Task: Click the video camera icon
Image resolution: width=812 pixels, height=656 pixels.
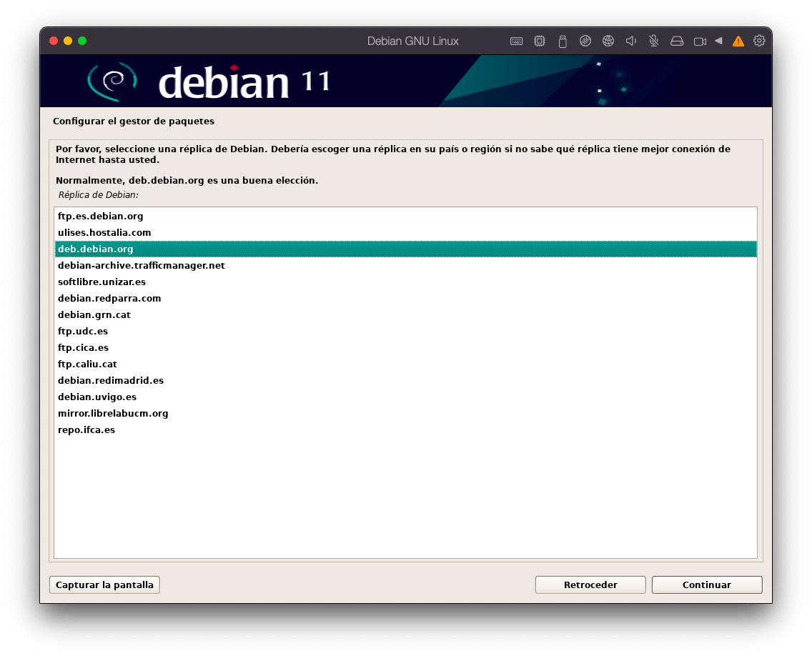Action: click(x=700, y=41)
